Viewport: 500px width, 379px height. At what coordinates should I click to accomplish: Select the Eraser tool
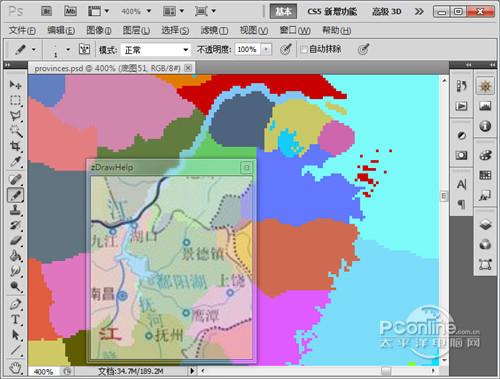15,241
